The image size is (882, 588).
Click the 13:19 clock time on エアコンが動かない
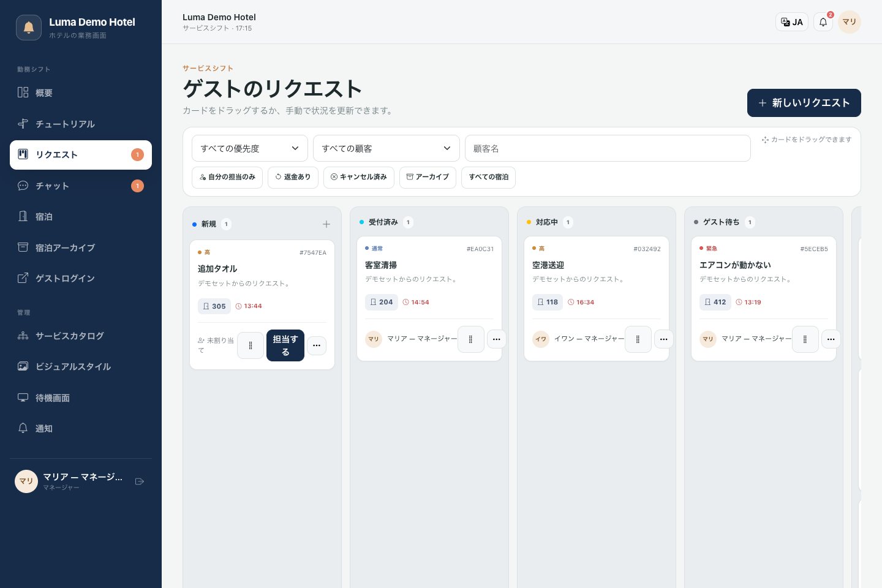pyautogui.click(x=748, y=302)
